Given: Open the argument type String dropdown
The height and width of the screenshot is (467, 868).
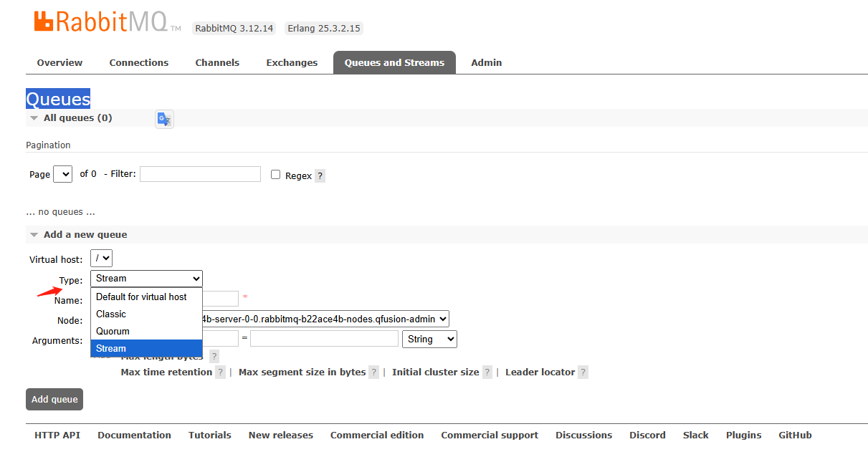Looking at the screenshot, I should click(430, 339).
